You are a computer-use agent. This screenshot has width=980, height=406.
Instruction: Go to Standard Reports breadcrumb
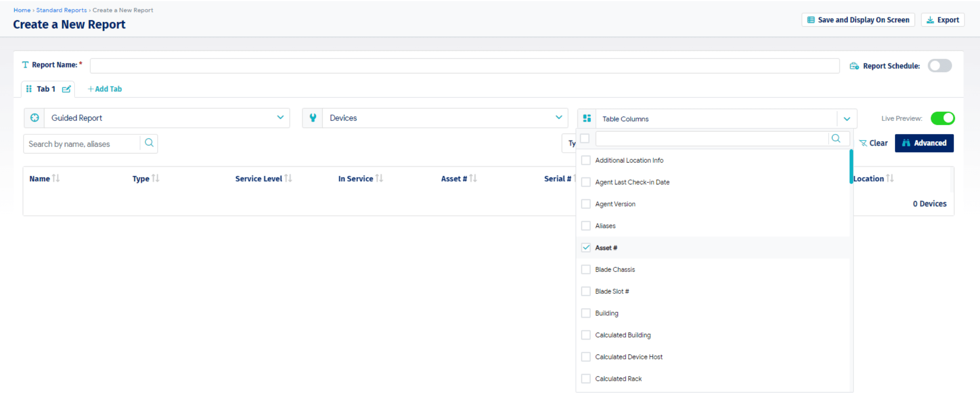point(61,10)
